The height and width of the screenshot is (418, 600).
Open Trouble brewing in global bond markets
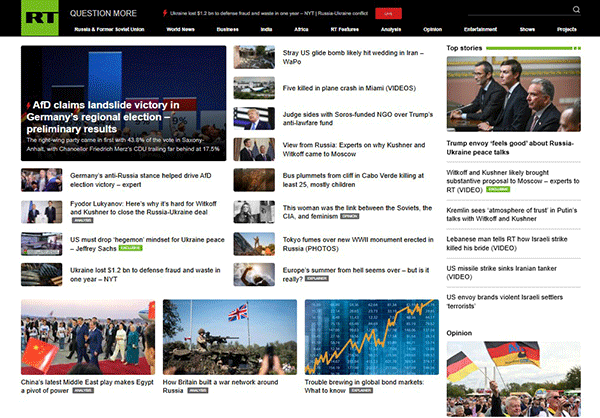click(x=364, y=386)
